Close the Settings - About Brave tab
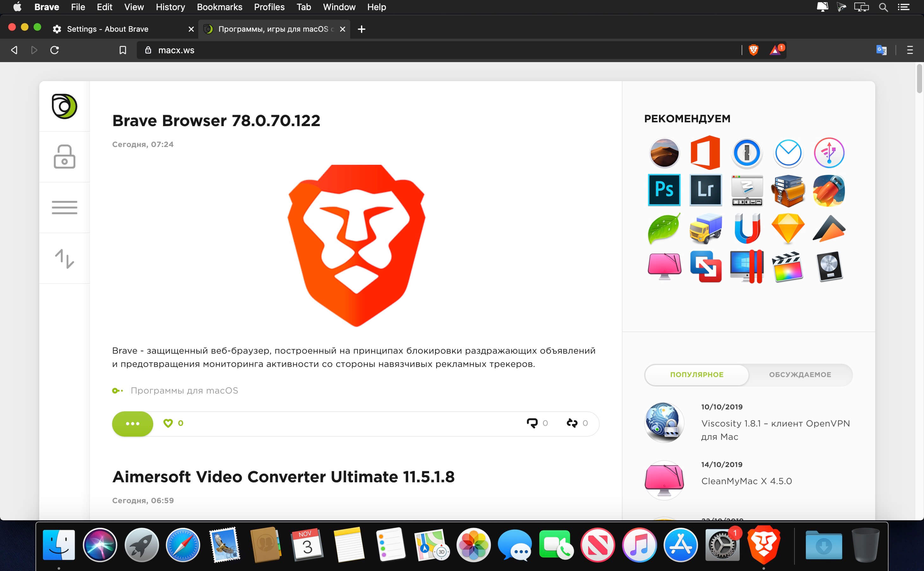The width and height of the screenshot is (924, 571). click(191, 29)
